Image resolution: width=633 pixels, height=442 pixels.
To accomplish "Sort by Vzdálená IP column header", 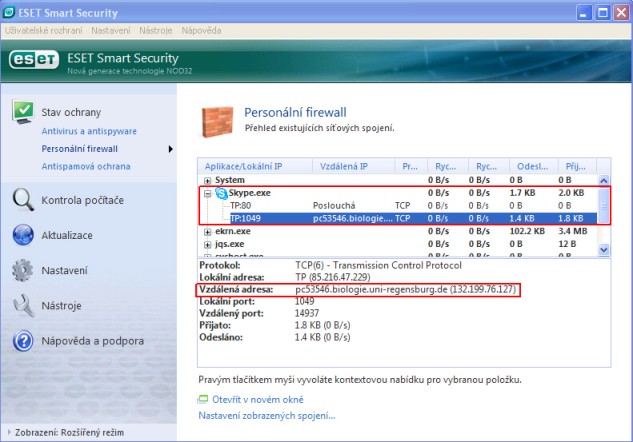I will [354, 166].
